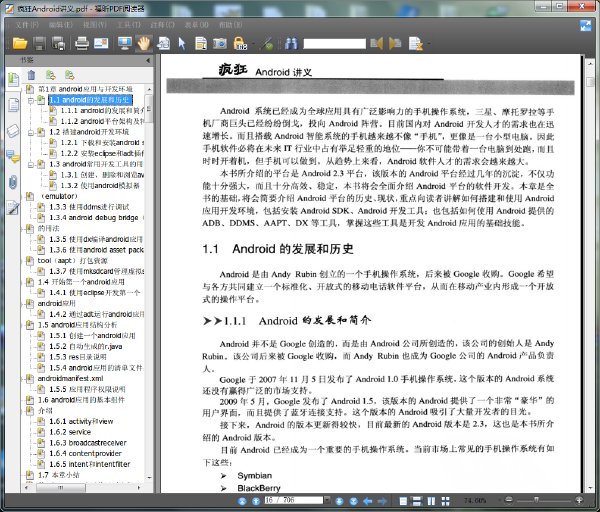This screenshot has width=600, height=512.
Task: Click the blue expand icon at top right
Action: 585,26
